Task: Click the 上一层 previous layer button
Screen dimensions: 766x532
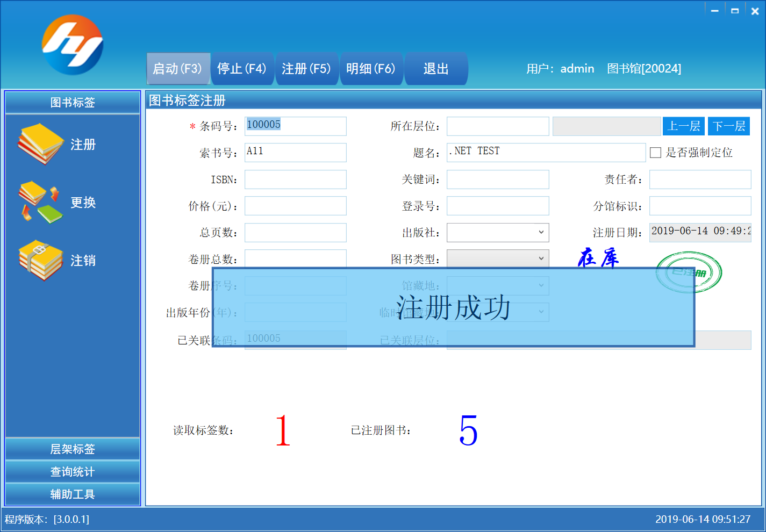Action: tap(684, 126)
